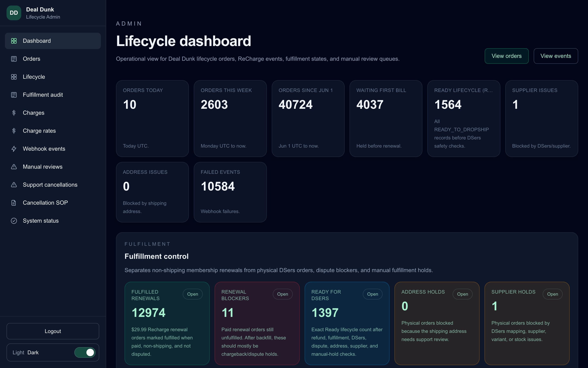Click the Orders list icon in sidebar
Screen dimensions: 588x368
[x=14, y=59]
